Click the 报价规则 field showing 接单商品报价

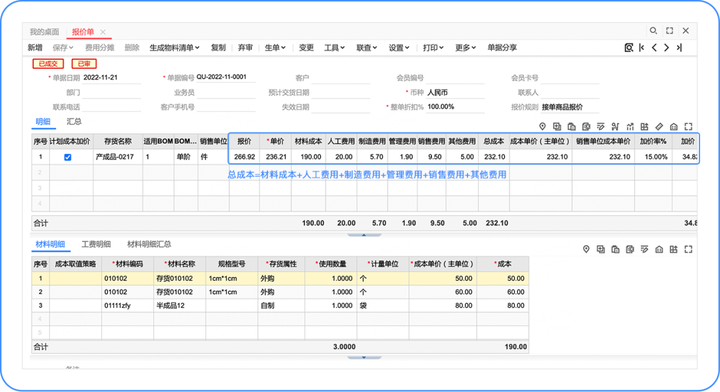tap(570, 107)
